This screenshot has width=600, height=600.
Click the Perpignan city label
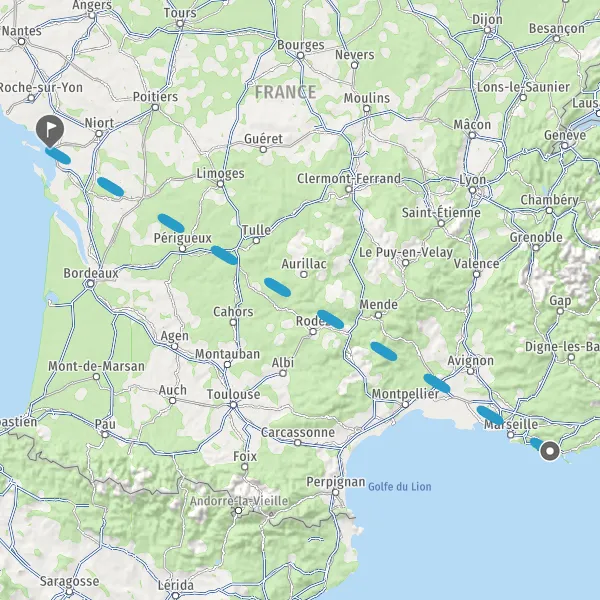[x=336, y=481]
